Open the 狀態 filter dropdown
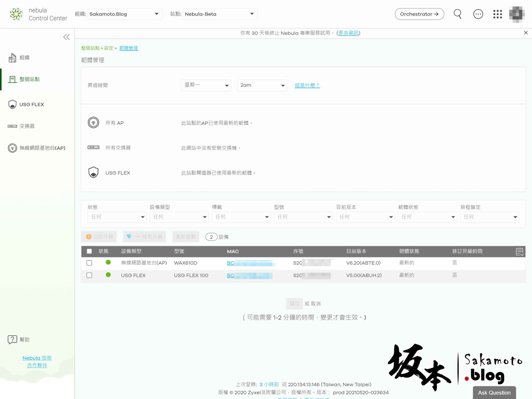The image size is (532, 399). (117, 217)
